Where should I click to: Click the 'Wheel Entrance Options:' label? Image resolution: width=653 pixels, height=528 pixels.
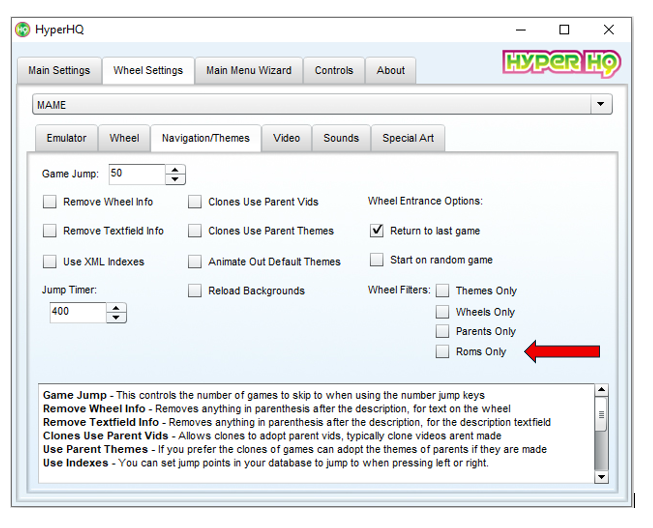(425, 201)
